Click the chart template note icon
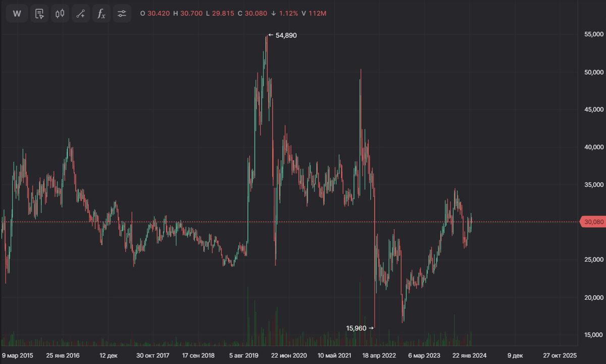Screen dimensions: 606x364 [x=39, y=14]
